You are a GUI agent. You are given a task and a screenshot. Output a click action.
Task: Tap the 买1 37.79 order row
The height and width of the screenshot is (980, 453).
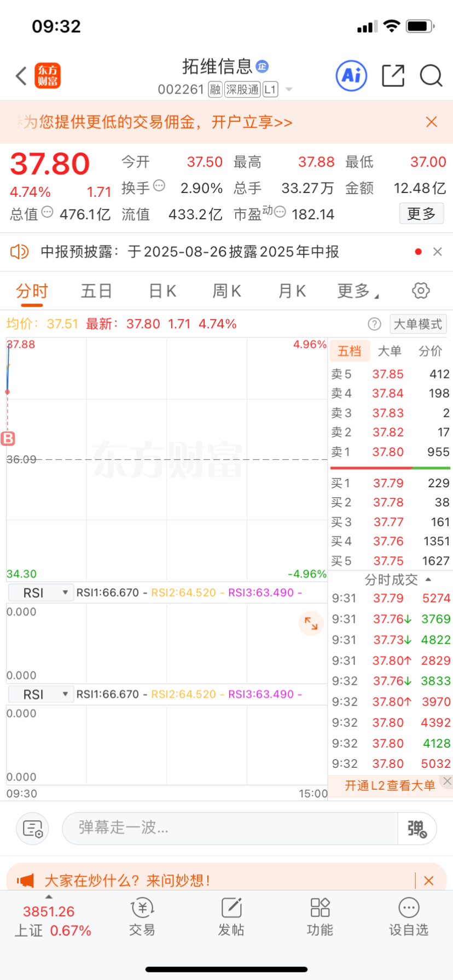(390, 483)
